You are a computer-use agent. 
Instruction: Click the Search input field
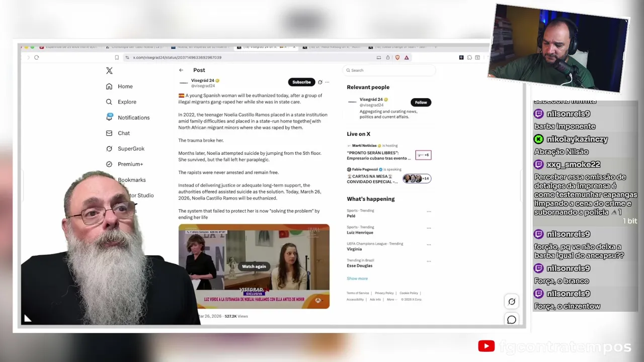(x=388, y=70)
